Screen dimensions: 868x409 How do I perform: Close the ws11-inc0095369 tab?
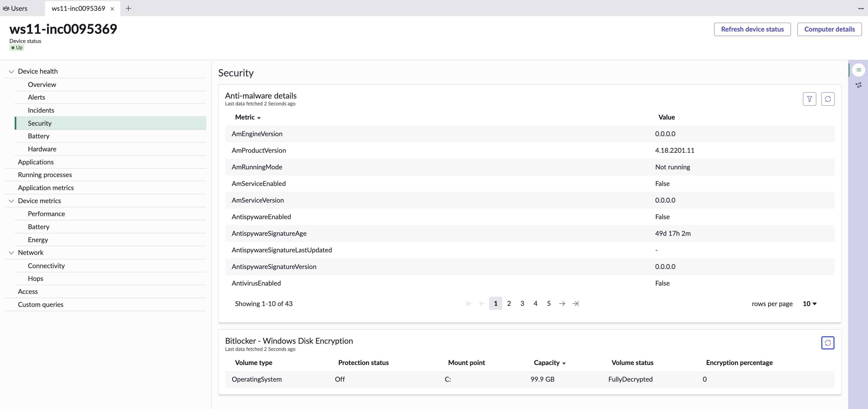[112, 9]
